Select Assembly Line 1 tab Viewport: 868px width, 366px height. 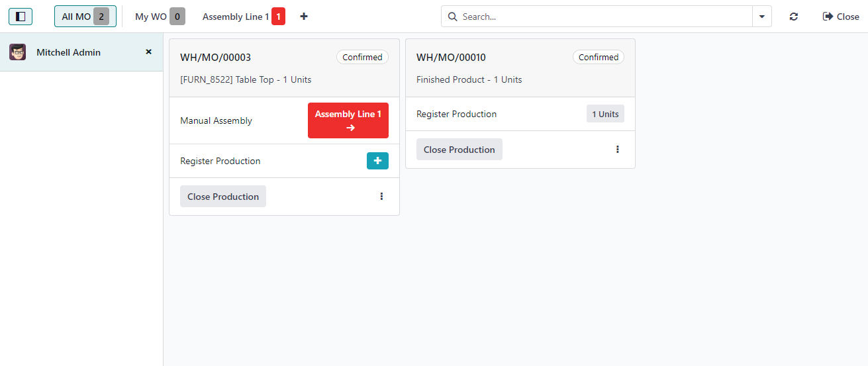[x=243, y=17]
